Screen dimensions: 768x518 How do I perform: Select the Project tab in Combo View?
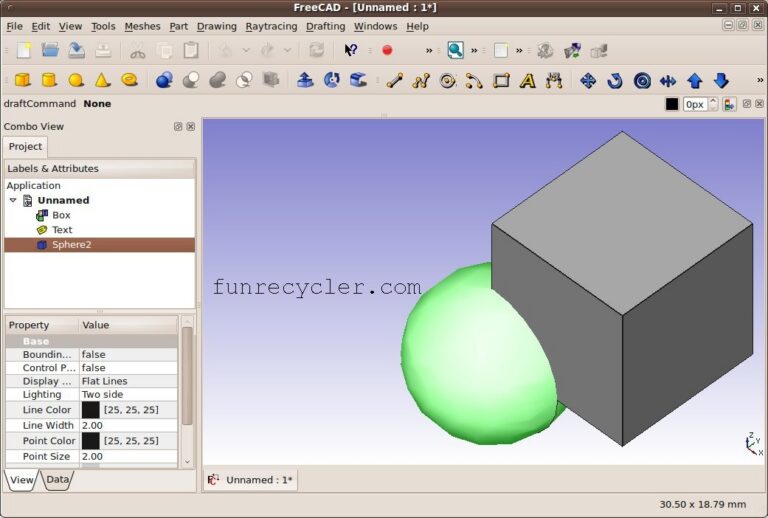(x=25, y=146)
